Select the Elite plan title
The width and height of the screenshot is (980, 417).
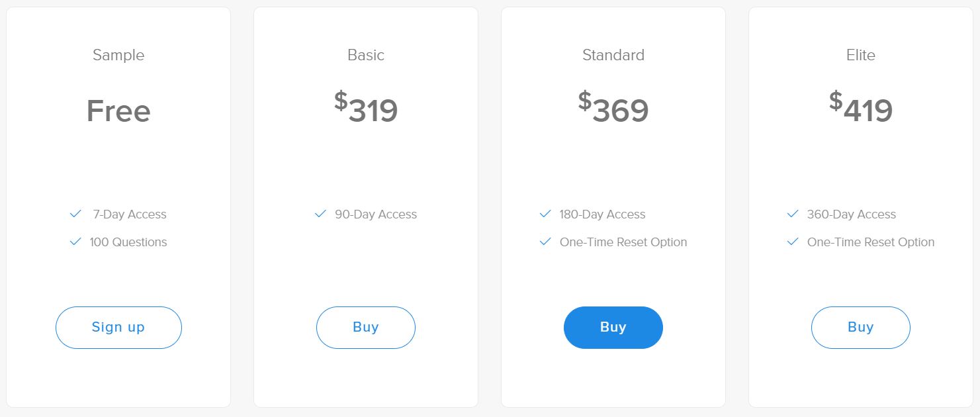pyautogui.click(x=860, y=56)
